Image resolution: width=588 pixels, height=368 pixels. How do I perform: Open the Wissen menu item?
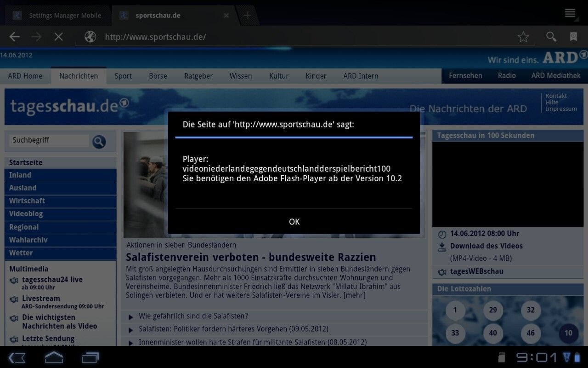pos(241,76)
